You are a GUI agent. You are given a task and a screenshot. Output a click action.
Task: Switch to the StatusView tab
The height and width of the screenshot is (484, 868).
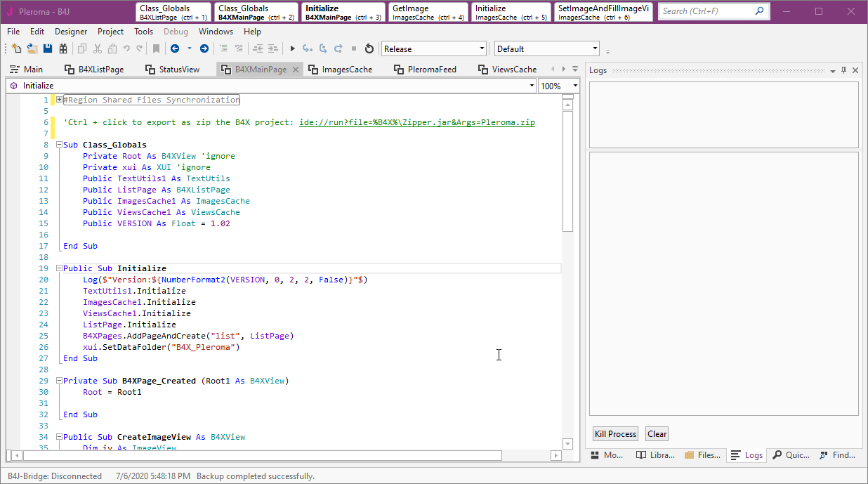tap(173, 70)
